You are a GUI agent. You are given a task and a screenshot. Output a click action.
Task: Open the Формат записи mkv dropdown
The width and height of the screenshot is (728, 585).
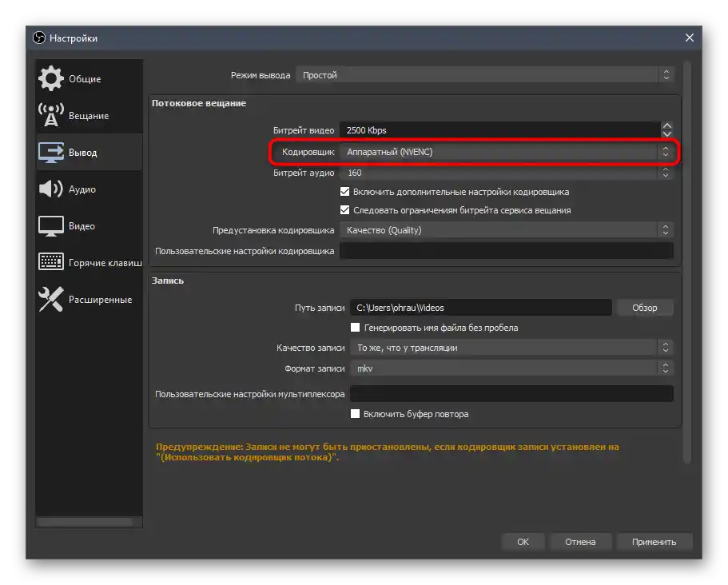coord(510,368)
